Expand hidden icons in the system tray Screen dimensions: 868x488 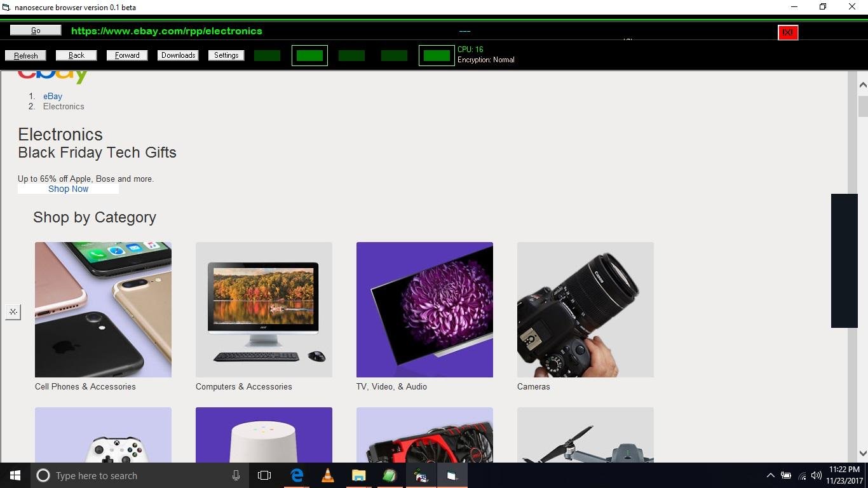770,475
